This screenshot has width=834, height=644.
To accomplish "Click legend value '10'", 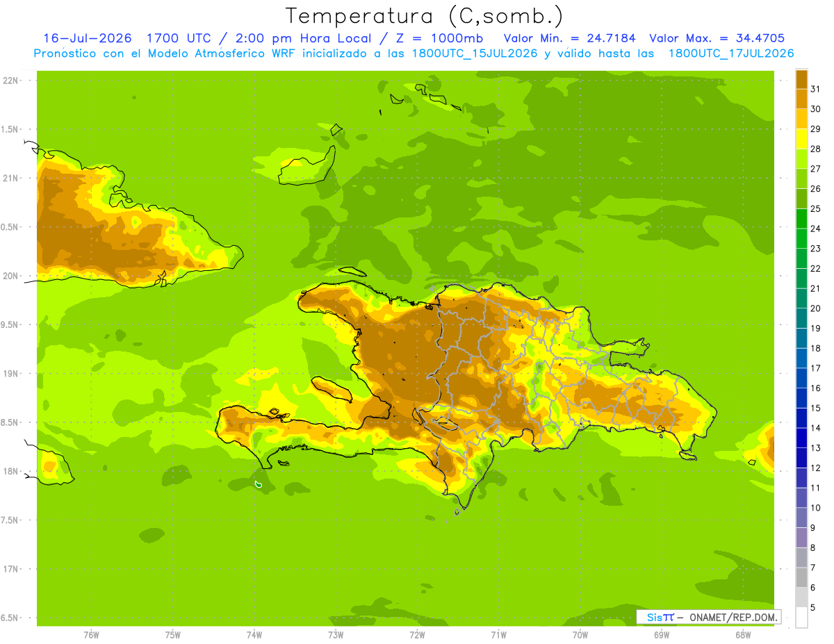I will point(816,508).
